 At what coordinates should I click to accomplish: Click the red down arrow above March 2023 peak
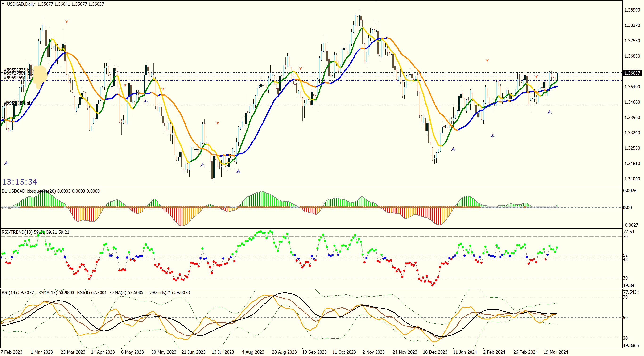click(66, 21)
